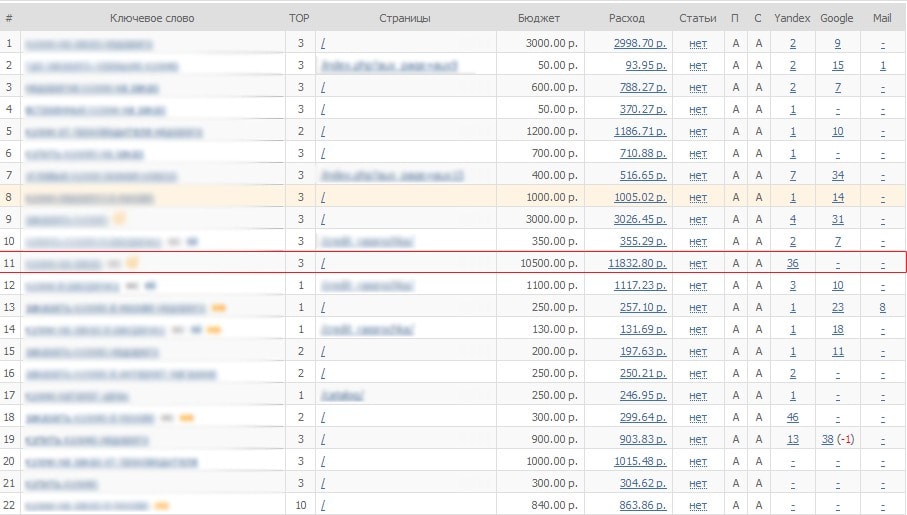Click the orange icon in highlighted row 11
Viewport: 907px width, 515px height.
[132, 263]
